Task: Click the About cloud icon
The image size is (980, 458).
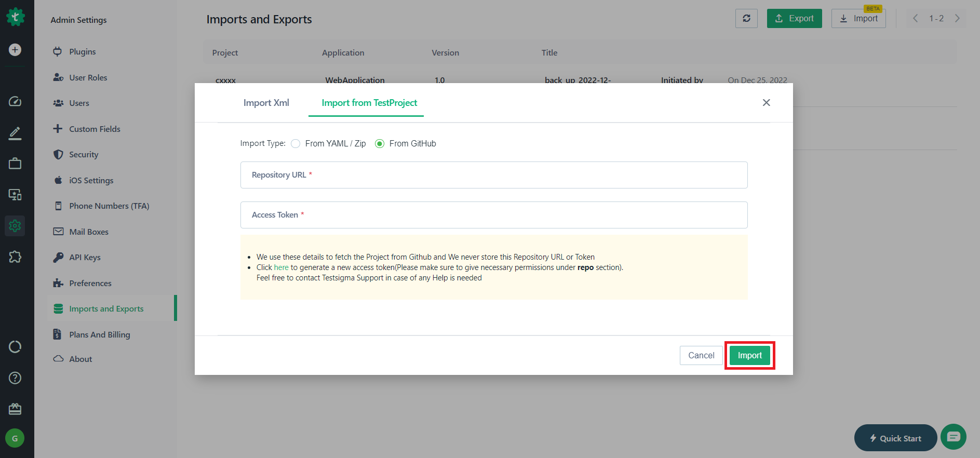Action: [x=58, y=359]
